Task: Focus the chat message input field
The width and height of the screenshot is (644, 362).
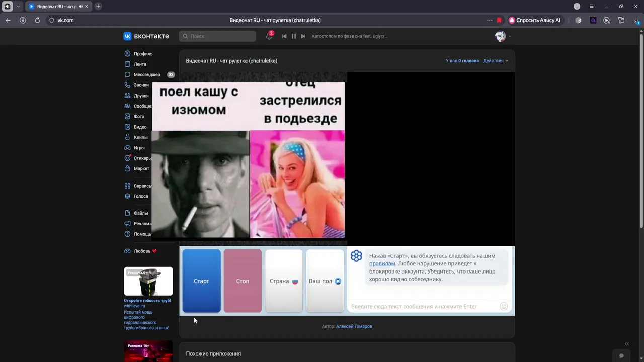Action: [x=422, y=307]
